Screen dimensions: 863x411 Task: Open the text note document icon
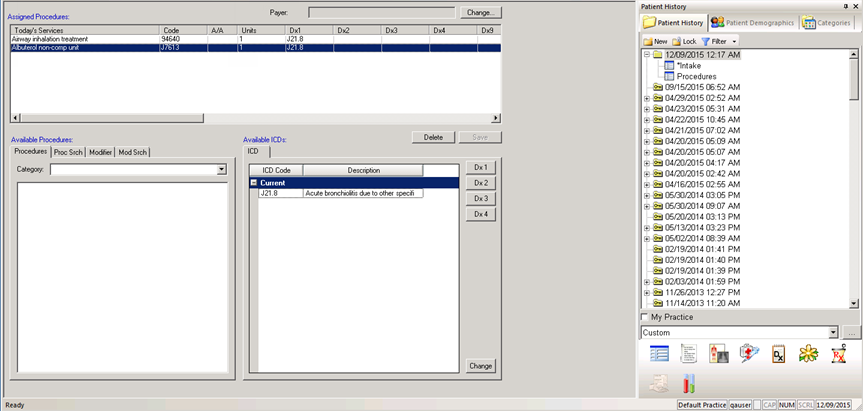tap(689, 354)
